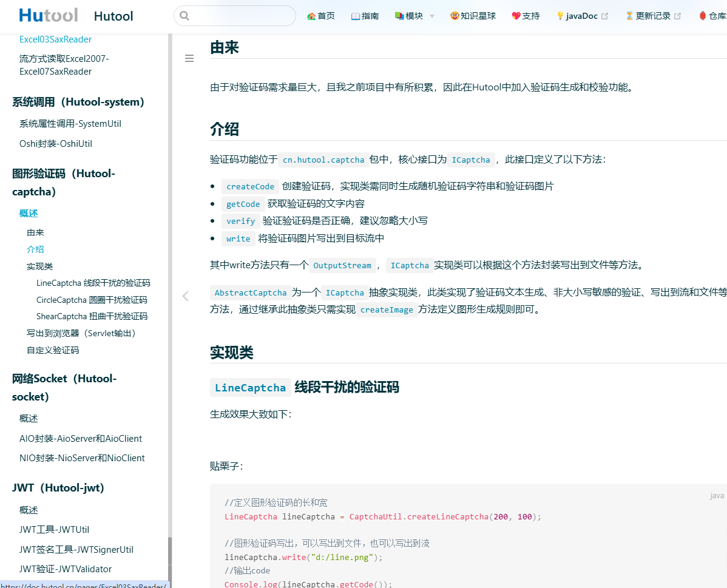Click the Hutool logo image
Image resolution: width=727 pixels, height=588 pixels.
pos(48,15)
